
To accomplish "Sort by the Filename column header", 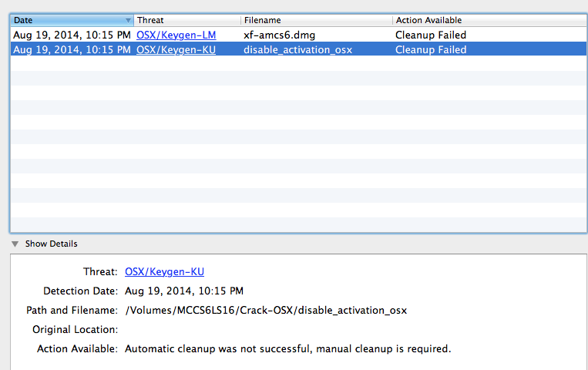I will click(317, 20).
